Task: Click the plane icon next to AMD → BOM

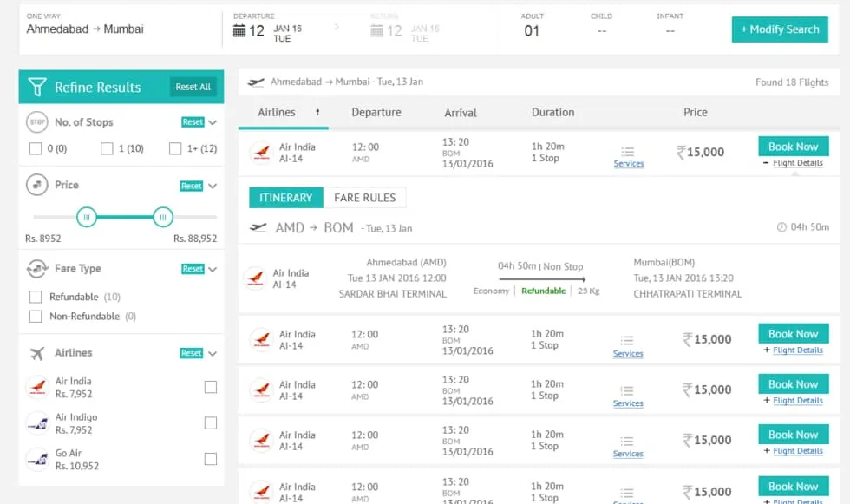Action: click(258, 227)
